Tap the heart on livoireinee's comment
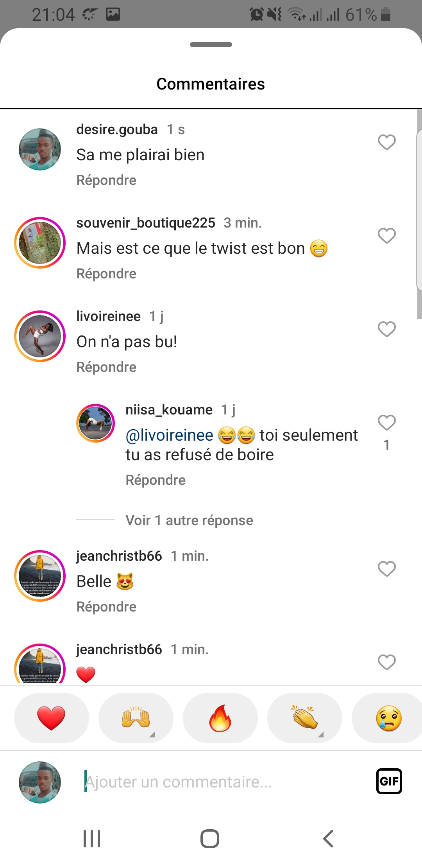This screenshot has width=422, height=868. pos(386,329)
